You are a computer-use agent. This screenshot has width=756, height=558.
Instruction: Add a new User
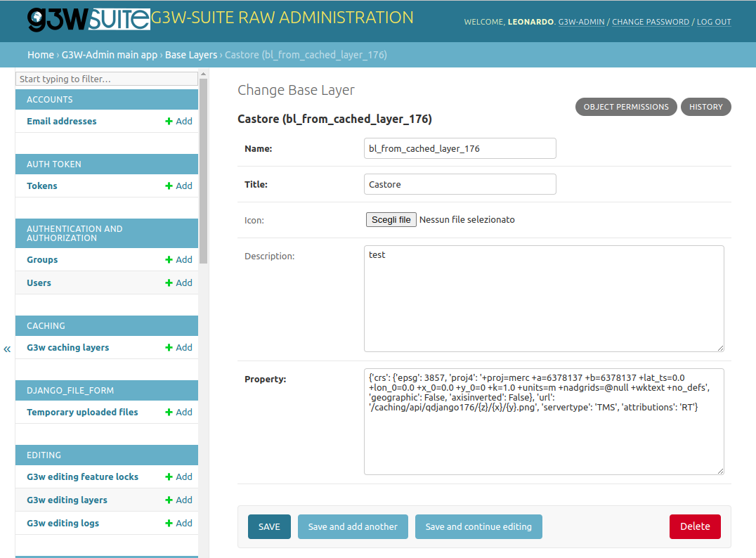point(179,283)
